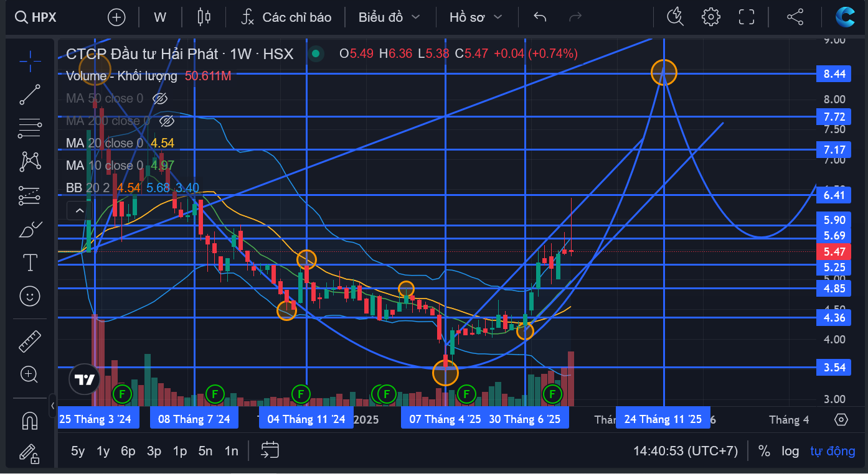Share the chart snapshot

pyautogui.click(x=795, y=17)
